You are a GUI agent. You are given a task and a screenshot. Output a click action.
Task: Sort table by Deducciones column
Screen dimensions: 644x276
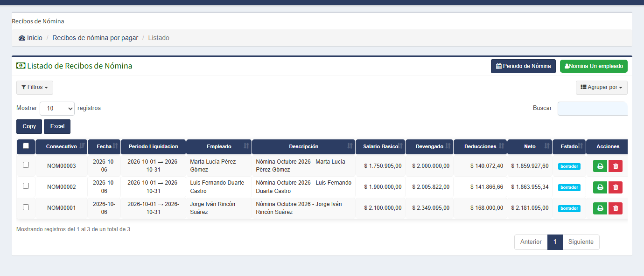coord(480,146)
